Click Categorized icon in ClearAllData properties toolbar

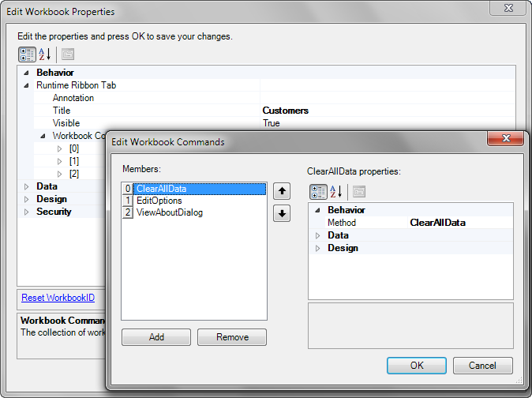tap(318, 192)
